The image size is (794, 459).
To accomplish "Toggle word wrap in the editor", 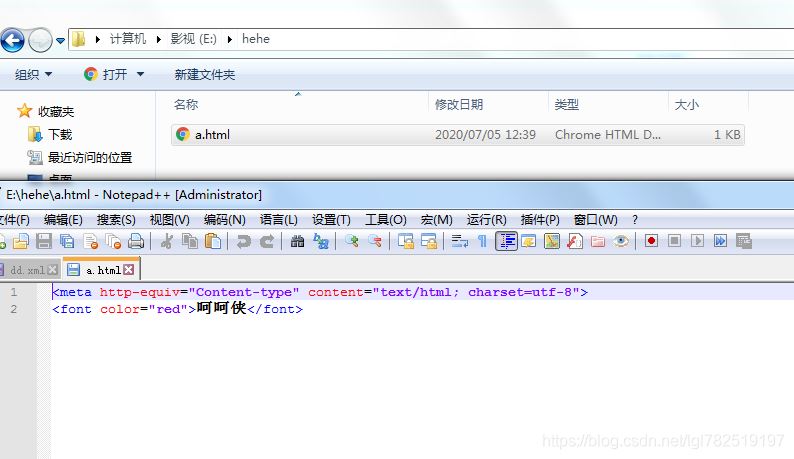I will (459, 241).
